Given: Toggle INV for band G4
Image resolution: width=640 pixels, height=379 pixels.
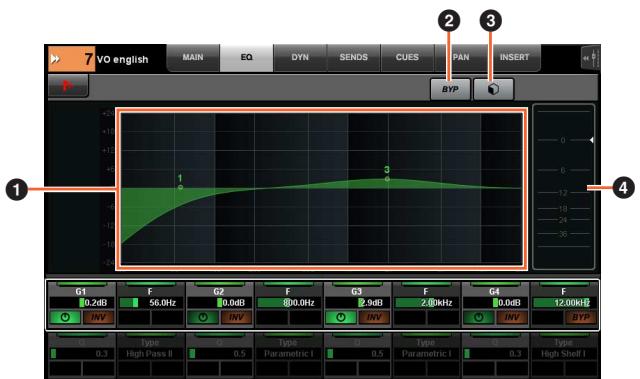Looking at the screenshot, I should click(x=512, y=317).
